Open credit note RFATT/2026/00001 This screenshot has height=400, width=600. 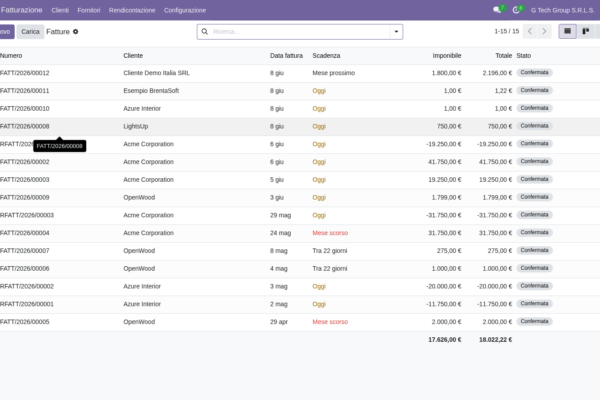click(27, 304)
